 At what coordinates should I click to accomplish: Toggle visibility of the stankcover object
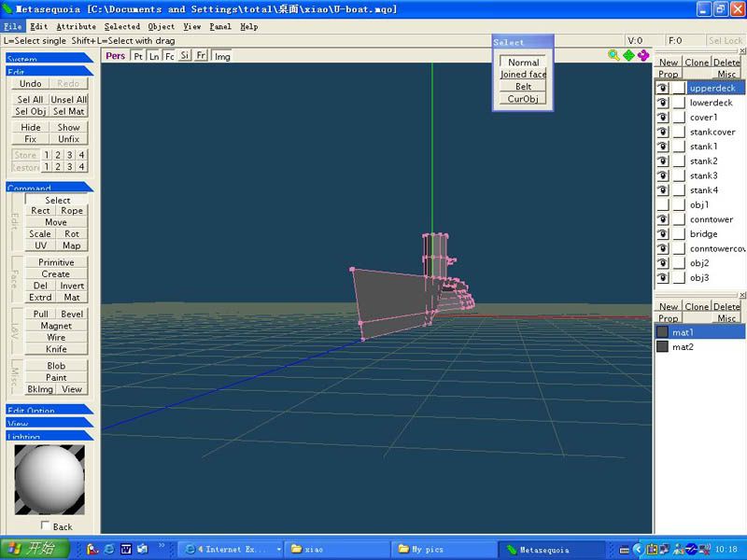coord(662,132)
